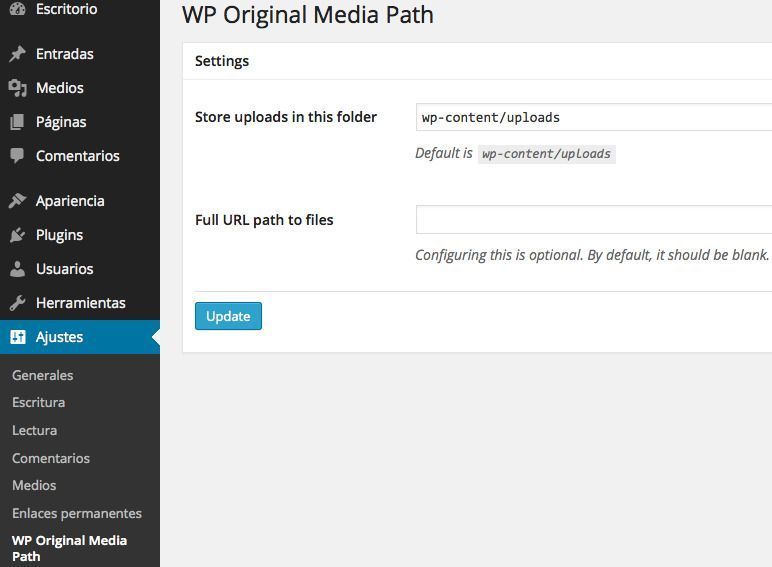Click the Ajustes settings sliders icon
772x567 pixels.
(17, 337)
